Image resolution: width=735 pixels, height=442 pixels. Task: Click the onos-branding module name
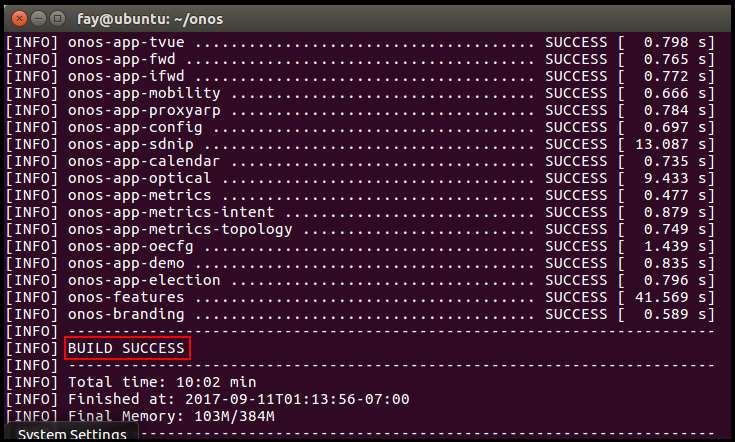[126, 314]
